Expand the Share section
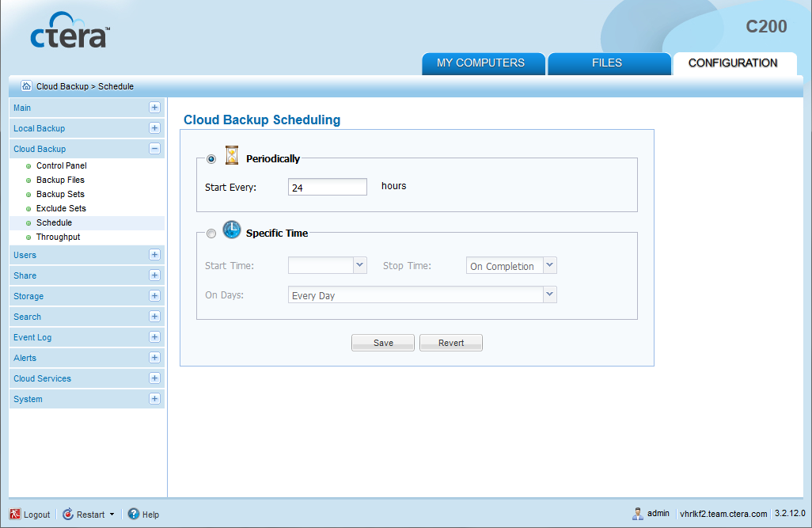The width and height of the screenshot is (812, 528). pos(154,275)
